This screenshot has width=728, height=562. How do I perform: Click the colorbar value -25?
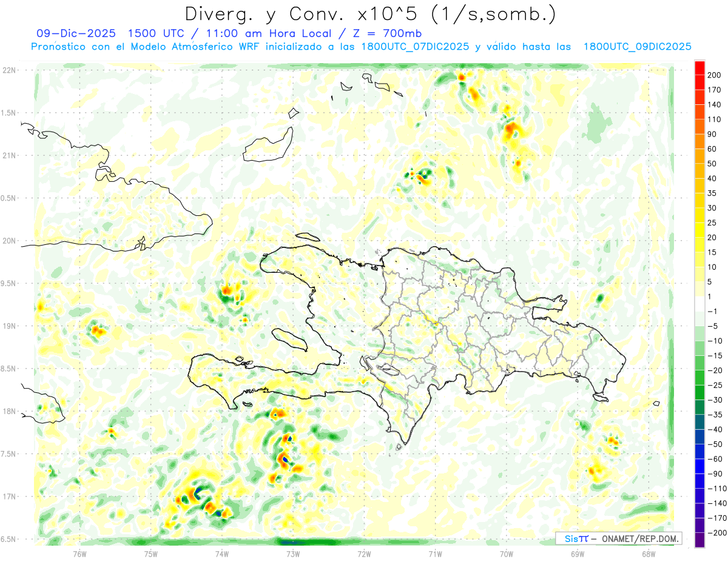[x=715, y=385]
